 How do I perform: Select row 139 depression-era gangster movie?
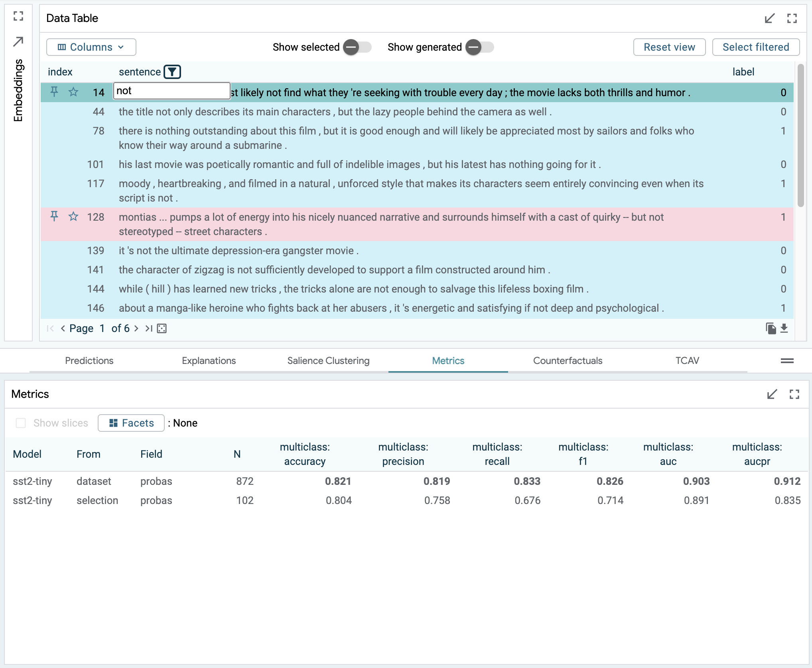tap(417, 251)
